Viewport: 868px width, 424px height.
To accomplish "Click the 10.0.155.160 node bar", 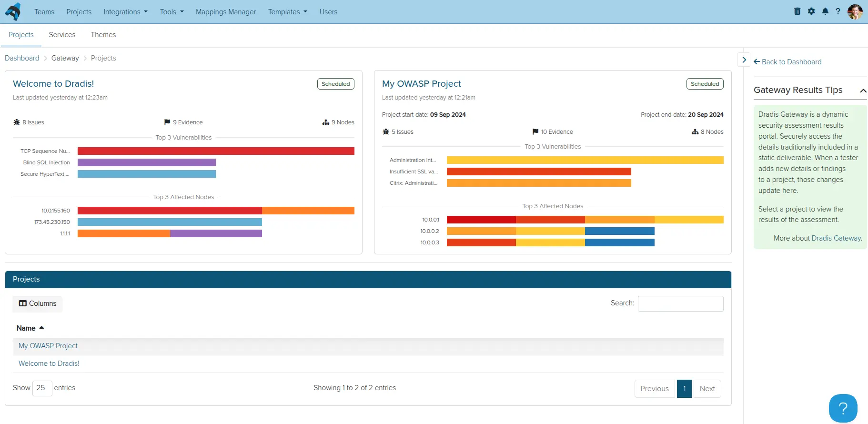I will pyautogui.click(x=216, y=211).
